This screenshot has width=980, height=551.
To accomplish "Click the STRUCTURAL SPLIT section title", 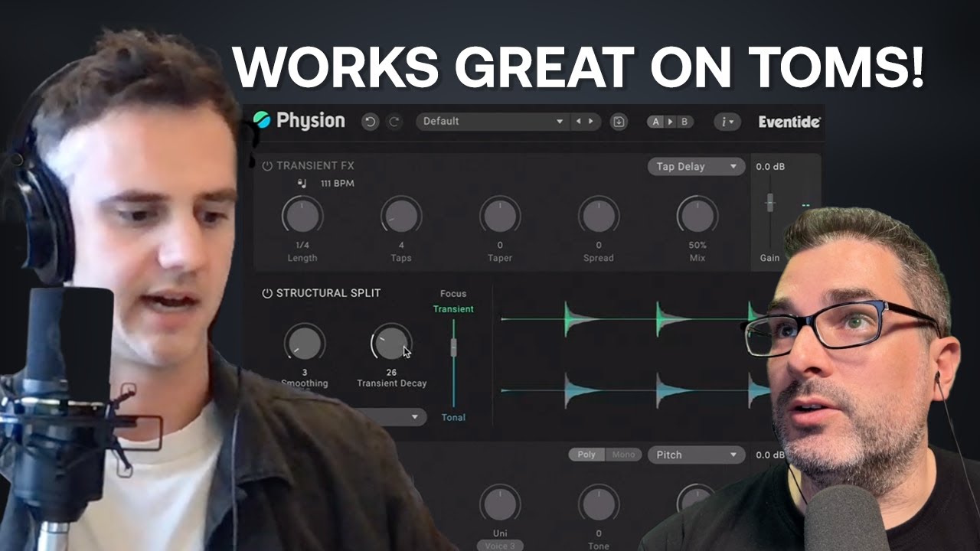I will 328,293.
